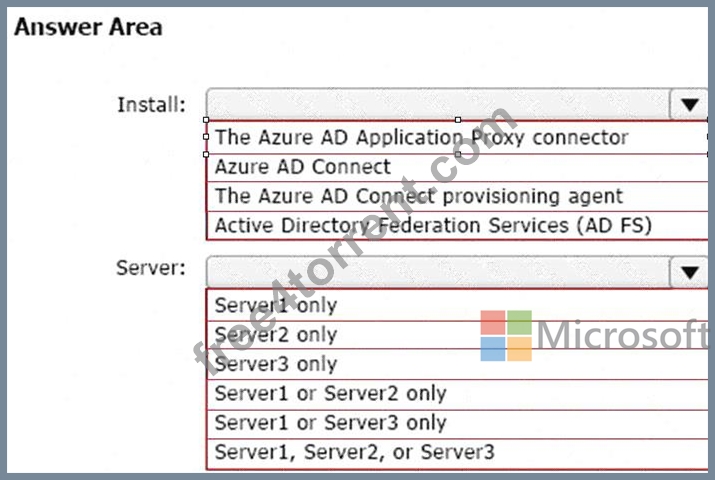This screenshot has height=480, width=715.
Task: Select Server1, Server2, or Server3 option
Action: point(457,453)
